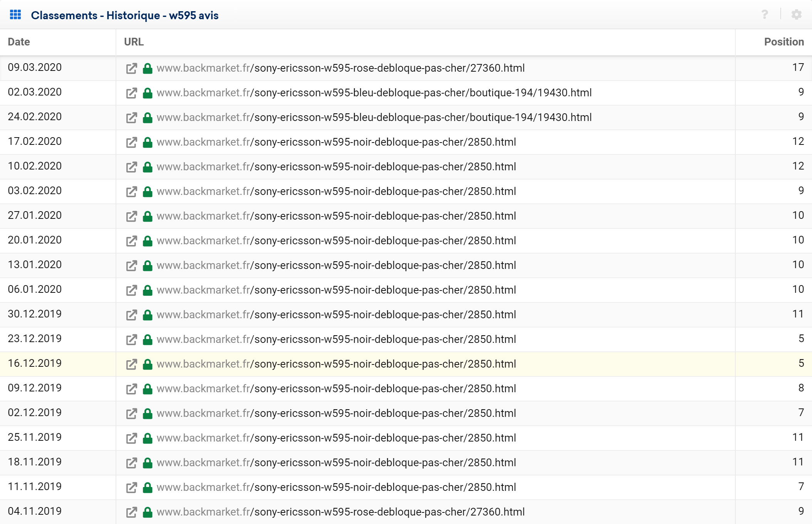Click position value 8 in 09.12.2019 row
Screen dimensions: 812x524
(x=801, y=388)
